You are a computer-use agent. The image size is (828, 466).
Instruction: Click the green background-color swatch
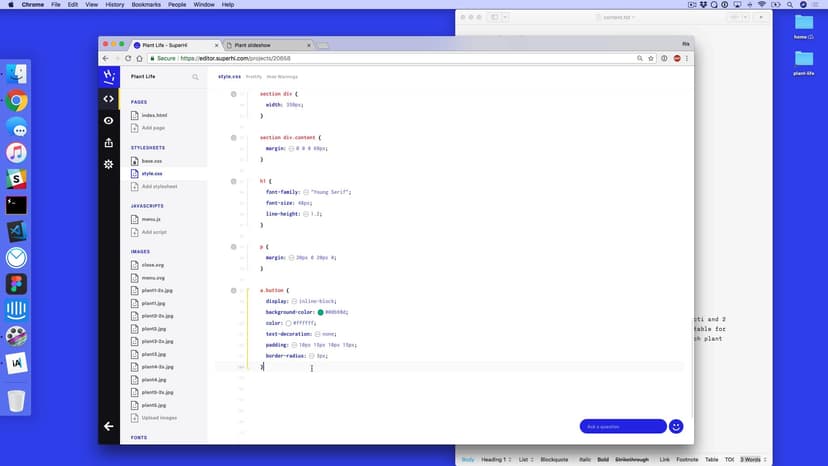tap(321, 312)
